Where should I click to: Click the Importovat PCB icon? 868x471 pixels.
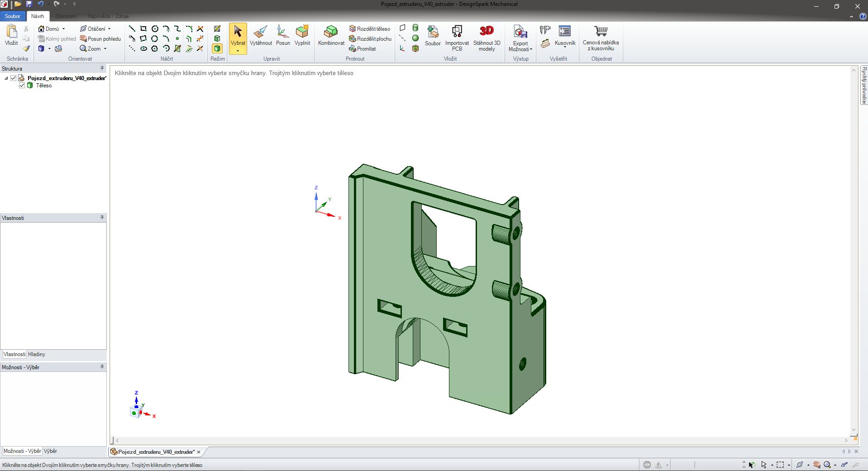457,32
